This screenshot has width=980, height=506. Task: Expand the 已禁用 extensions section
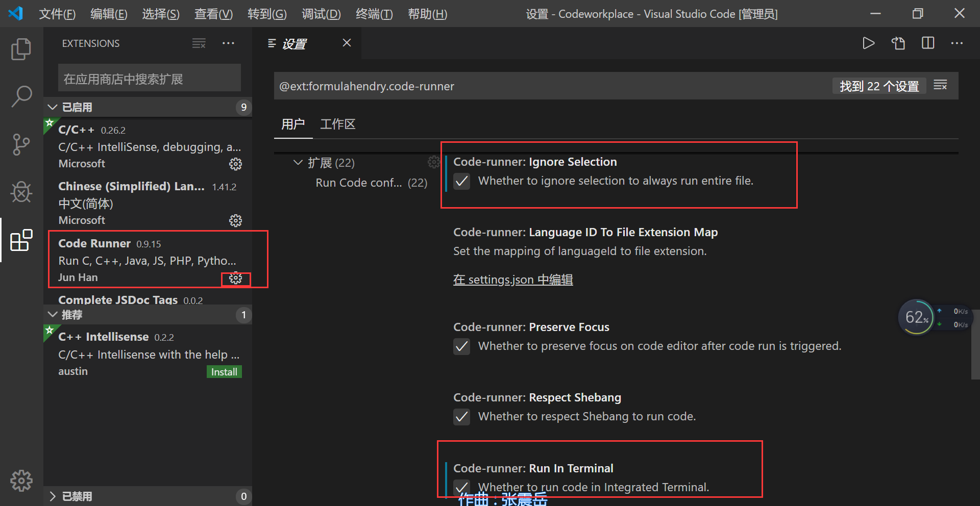[x=148, y=496]
